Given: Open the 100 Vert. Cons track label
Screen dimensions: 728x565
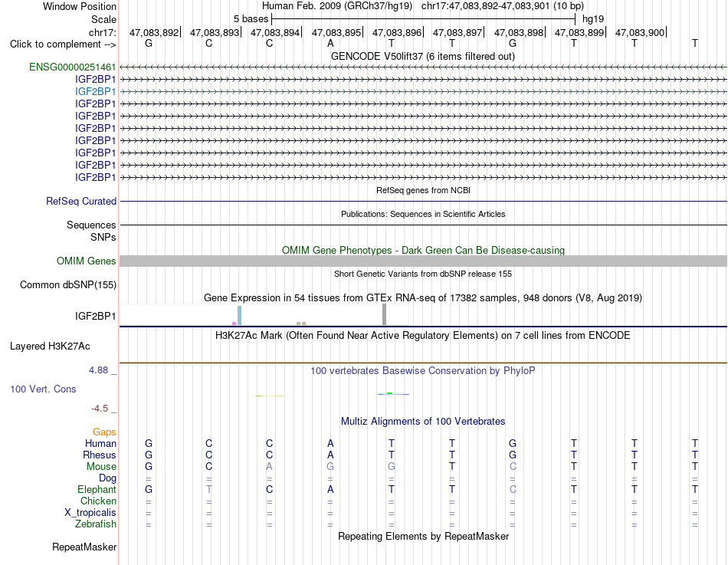Looking at the screenshot, I should 43,389.
